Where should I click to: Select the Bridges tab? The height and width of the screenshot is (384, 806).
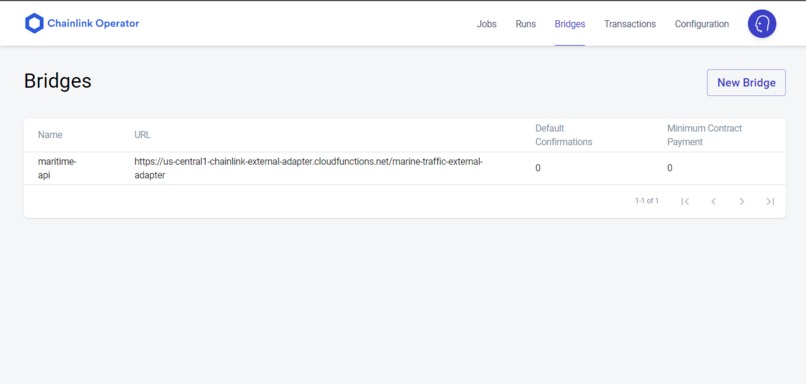(x=570, y=24)
